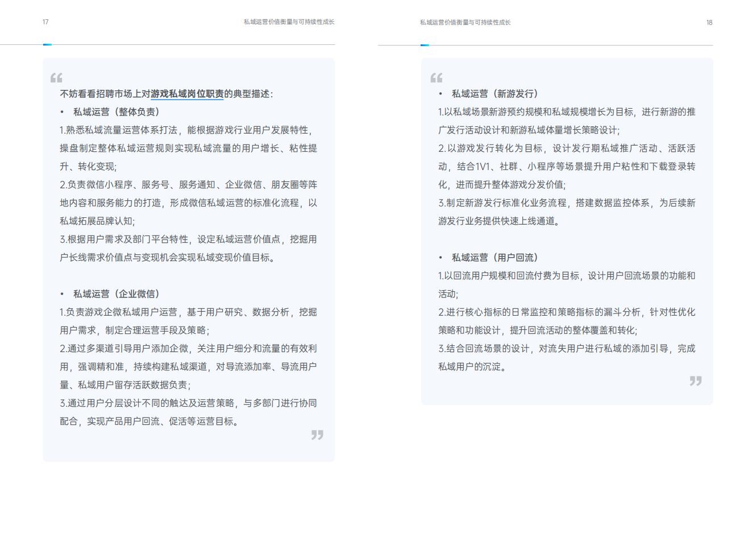
Task: Click page number 18 in header
Action: click(709, 23)
